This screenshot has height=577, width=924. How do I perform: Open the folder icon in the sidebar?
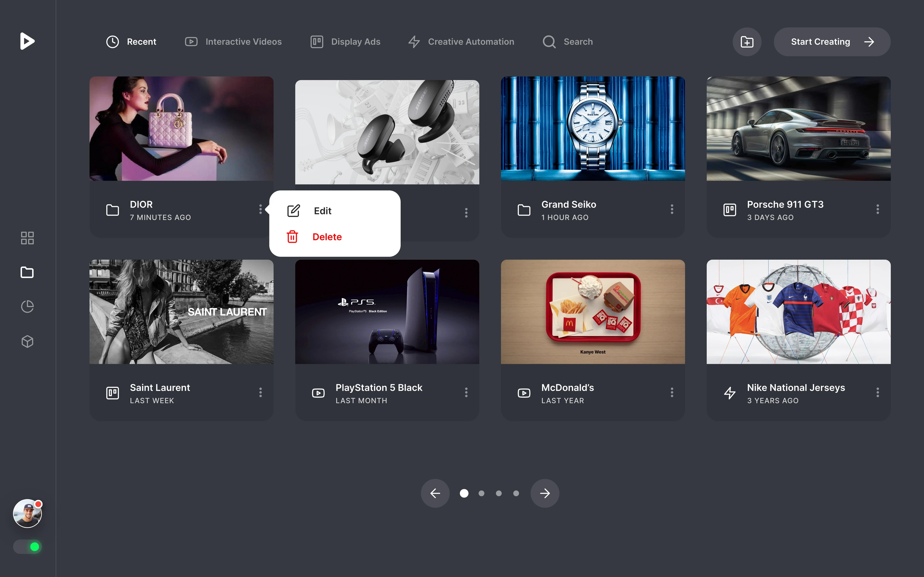[x=27, y=272]
